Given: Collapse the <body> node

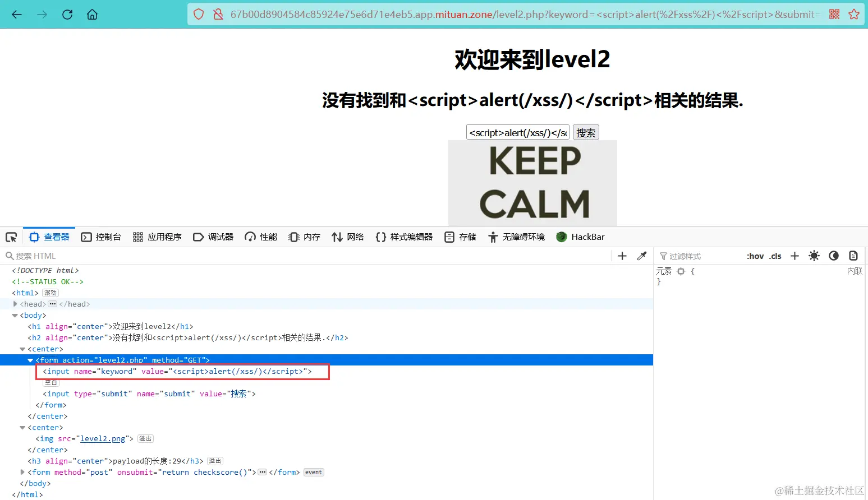Looking at the screenshot, I should coord(15,315).
